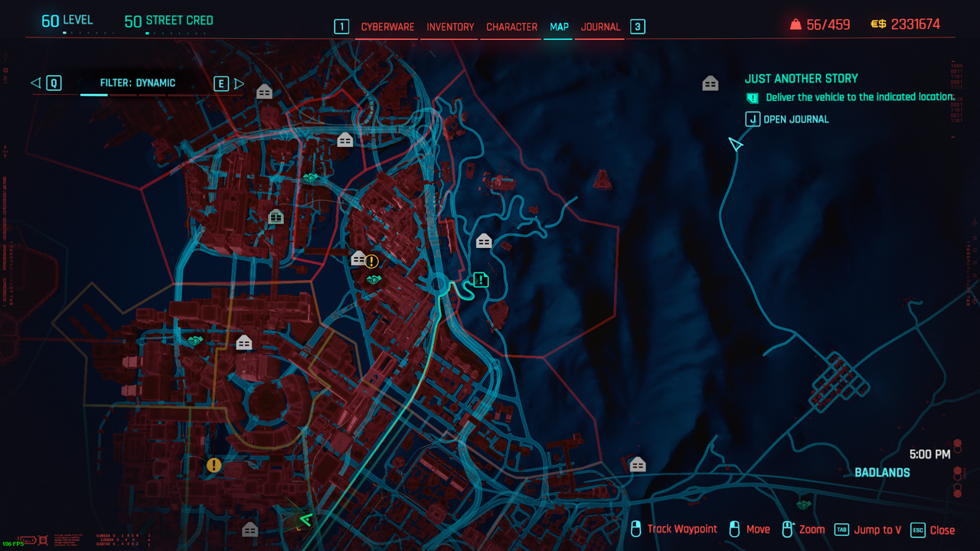Switch to next filter with E arrow
The width and height of the screenshot is (980, 551).
coord(239,83)
